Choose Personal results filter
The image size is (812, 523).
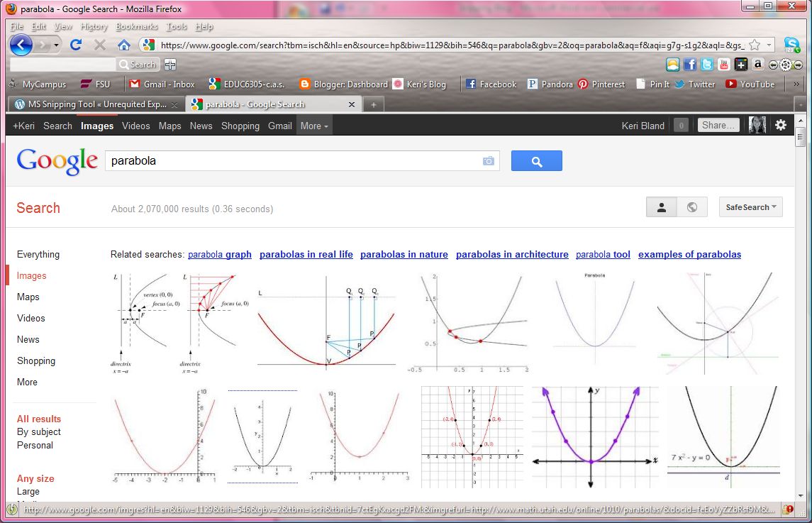coord(35,445)
